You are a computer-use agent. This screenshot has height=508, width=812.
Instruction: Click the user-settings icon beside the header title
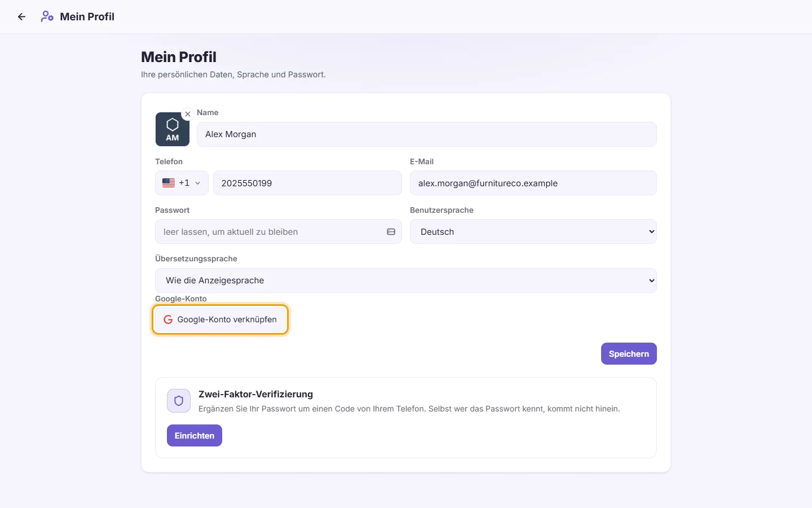47,17
